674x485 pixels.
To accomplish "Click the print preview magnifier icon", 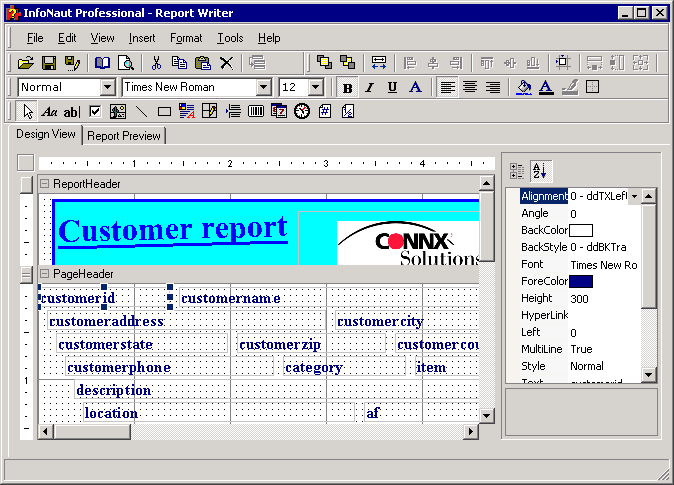I will click(126, 63).
